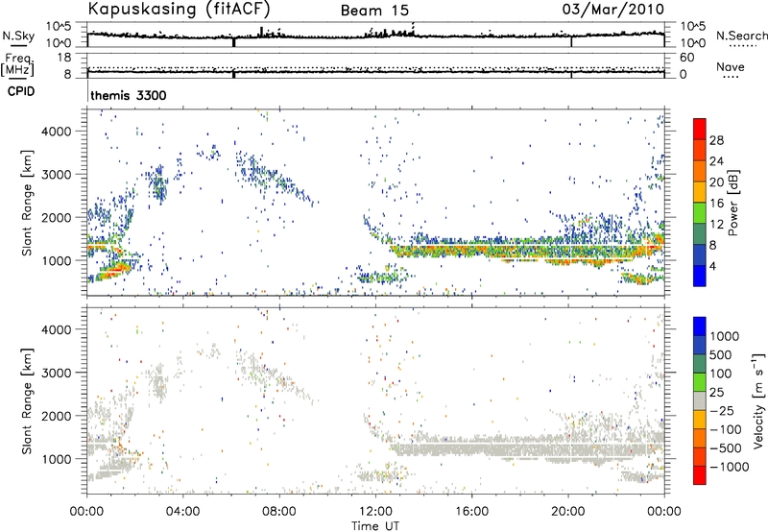Click the 'CPID' label
The height and width of the screenshot is (532, 768).
tap(21, 91)
